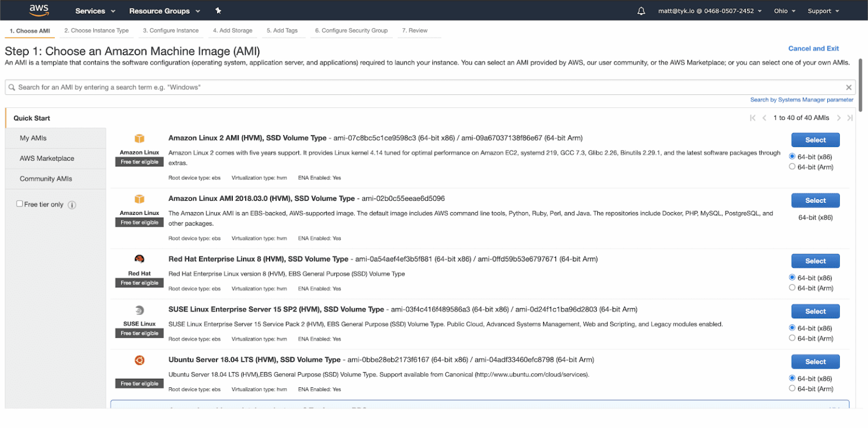Expand the Resource Groups dropdown
The width and height of the screenshot is (868, 428).
click(164, 11)
